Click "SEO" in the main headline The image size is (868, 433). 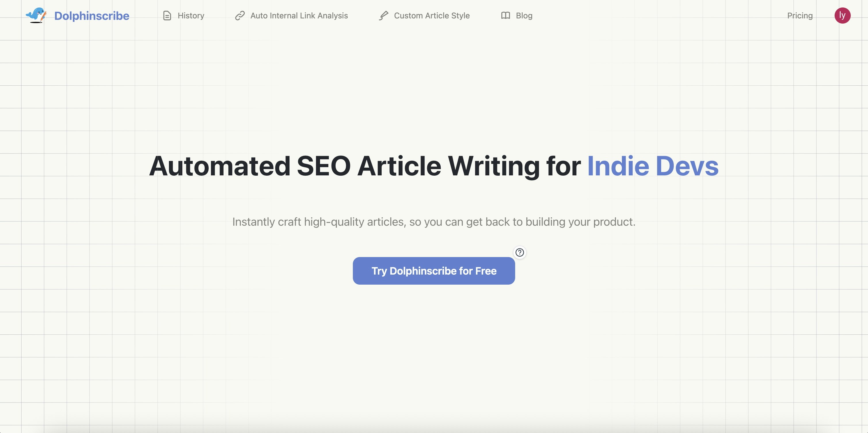(x=323, y=166)
